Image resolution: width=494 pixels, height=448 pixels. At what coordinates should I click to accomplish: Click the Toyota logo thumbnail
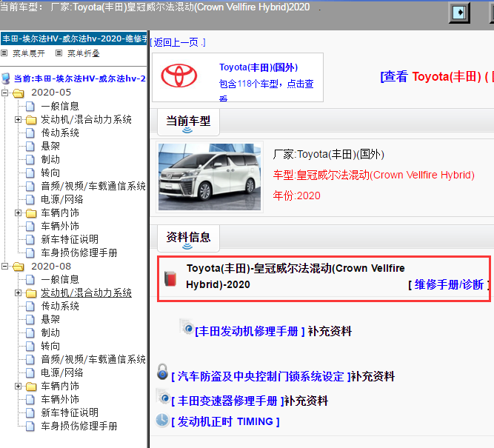coord(179,76)
